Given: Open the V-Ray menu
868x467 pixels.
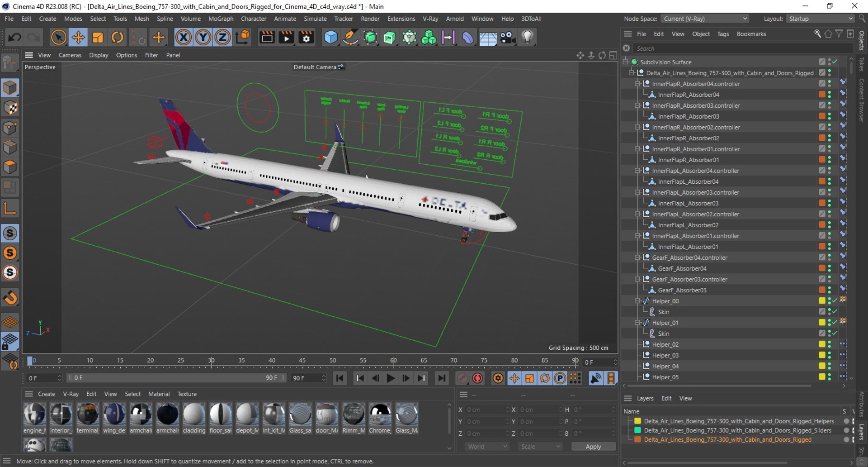Looking at the screenshot, I should [430, 19].
